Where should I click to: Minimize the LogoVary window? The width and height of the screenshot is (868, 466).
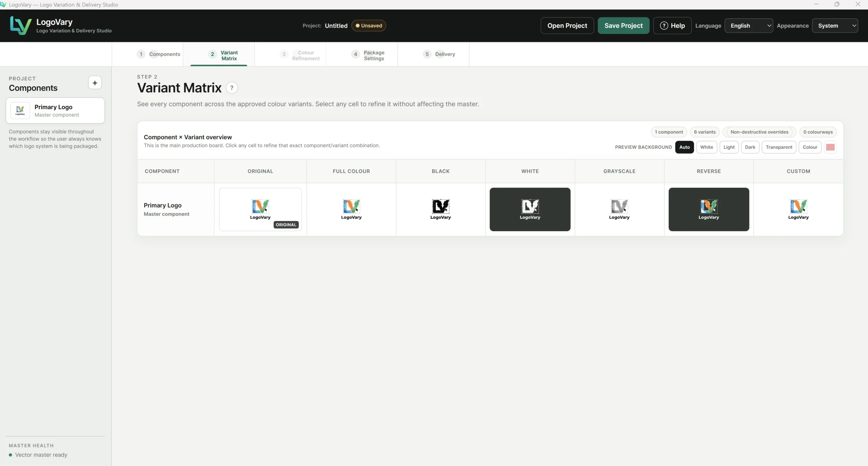816,4
